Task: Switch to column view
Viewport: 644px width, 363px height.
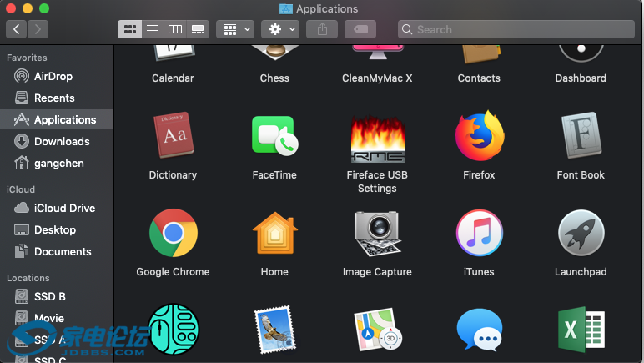Action: (175, 29)
